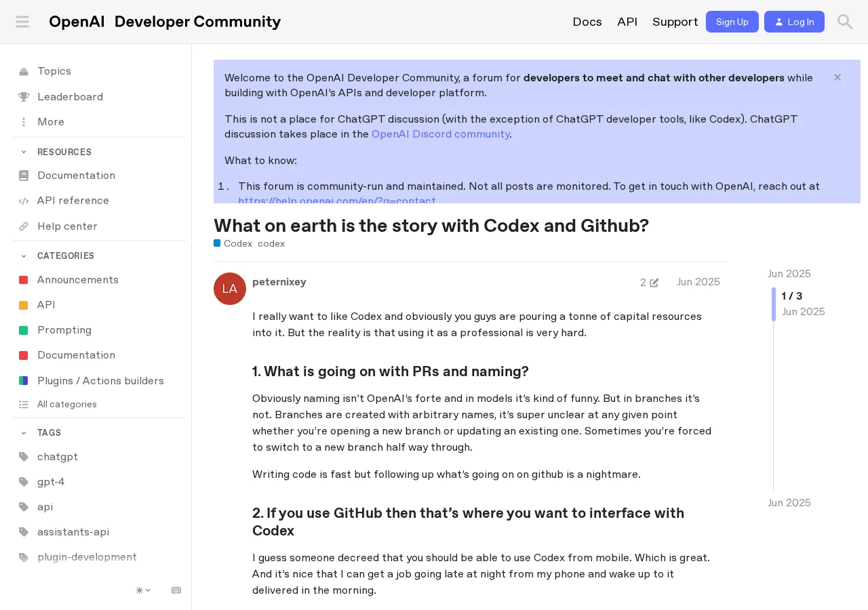
Task: Click the api tag icon
Action: [24, 507]
